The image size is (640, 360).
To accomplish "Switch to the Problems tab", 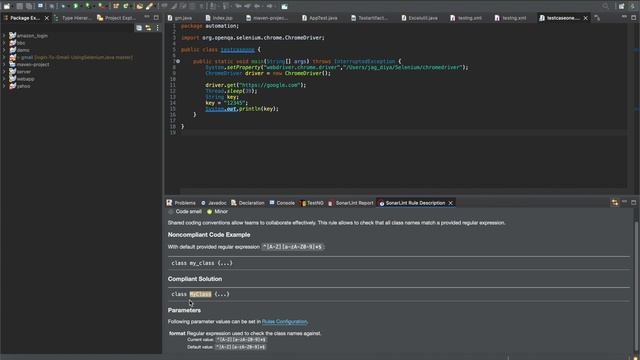I will coord(181,203).
